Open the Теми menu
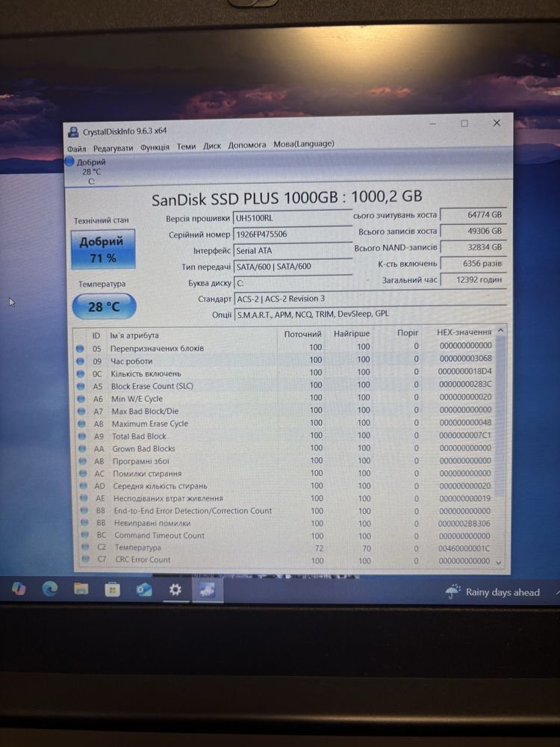The height and width of the screenshot is (747, 560). (x=186, y=146)
